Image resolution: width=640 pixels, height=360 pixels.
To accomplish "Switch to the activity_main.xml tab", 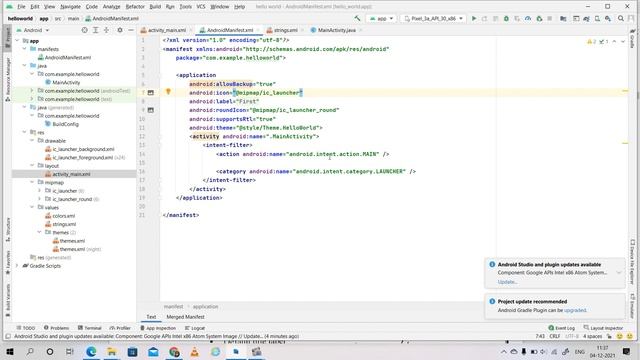I will (167, 30).
